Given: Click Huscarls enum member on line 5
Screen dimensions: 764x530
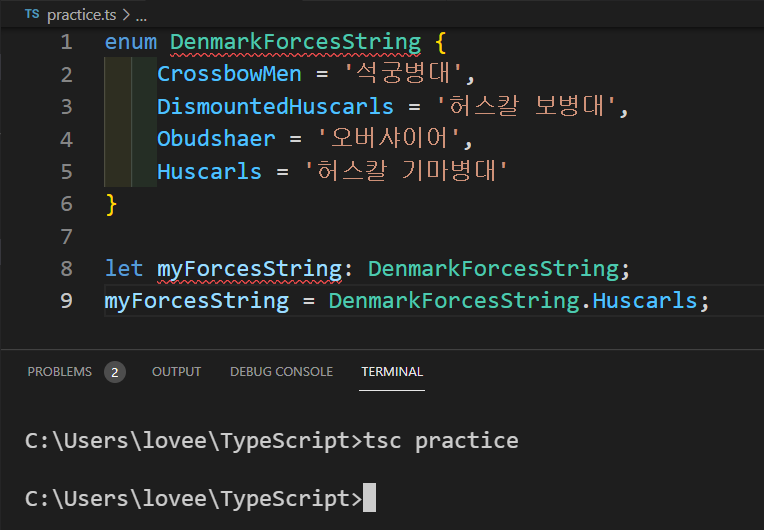Looking at the screenshot, I should click(209, 171).
